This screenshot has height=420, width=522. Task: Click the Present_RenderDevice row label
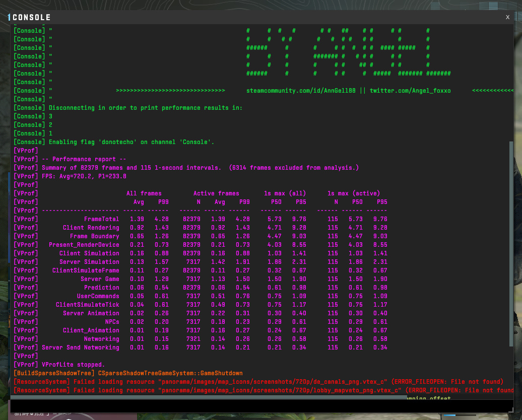point(84,245)
